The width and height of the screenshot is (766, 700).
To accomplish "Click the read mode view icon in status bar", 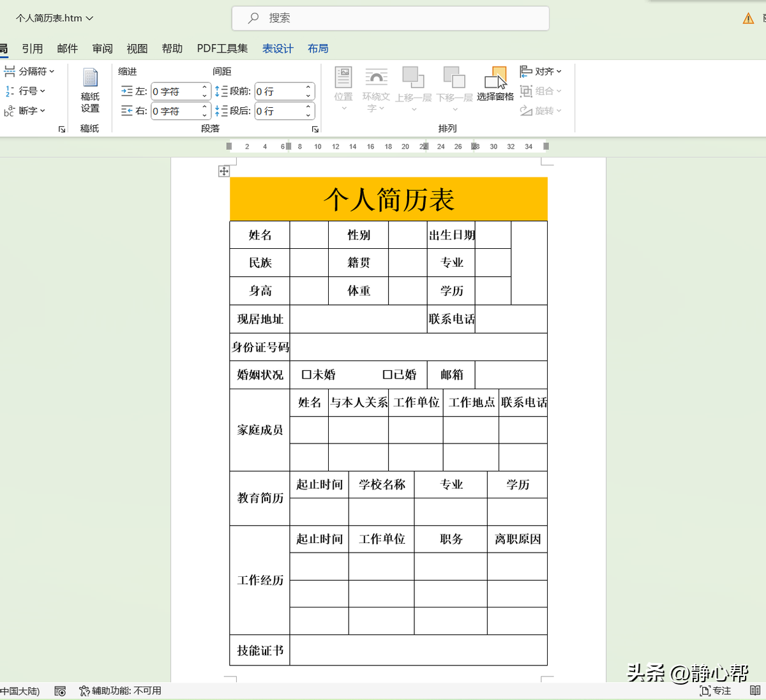I will pos(755,691).
